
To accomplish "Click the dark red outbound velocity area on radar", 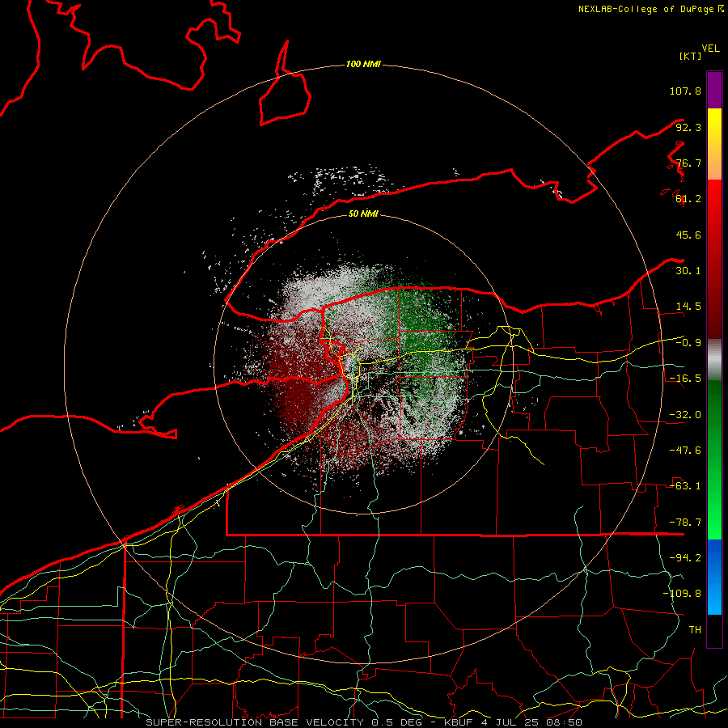I will (297, 390).
